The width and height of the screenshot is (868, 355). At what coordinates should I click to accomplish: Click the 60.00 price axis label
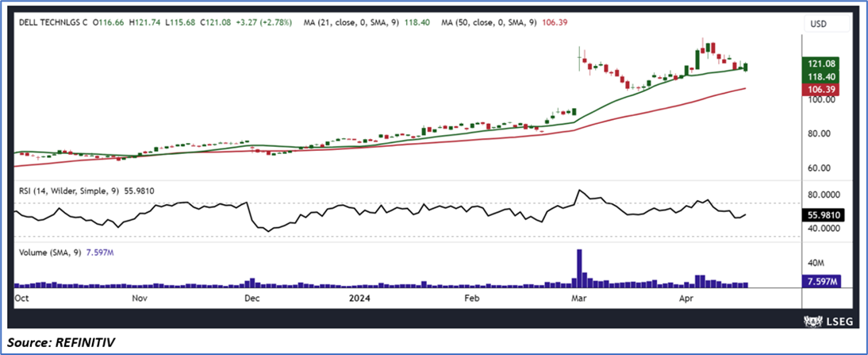pyautogui.click(x=821, y=168)
